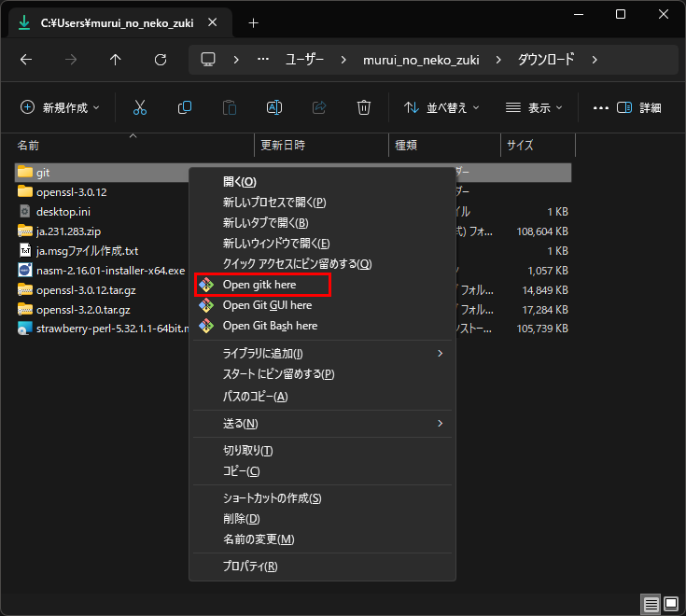The image size is (686, 616).
Task: Expand the ライブラリに追加(I) submenu
Action: pyautogui.click(x=322, y=354)
